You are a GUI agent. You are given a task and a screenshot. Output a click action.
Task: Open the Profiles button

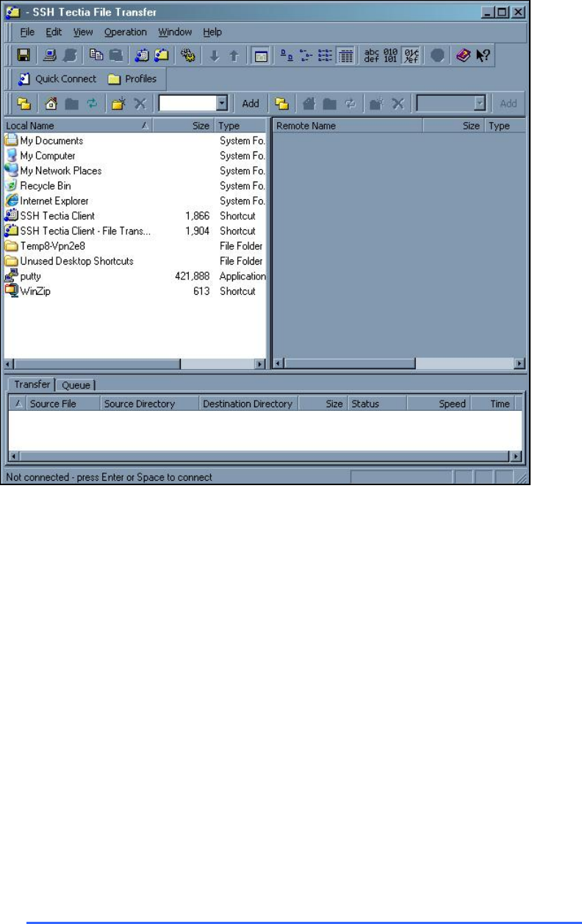132,79
